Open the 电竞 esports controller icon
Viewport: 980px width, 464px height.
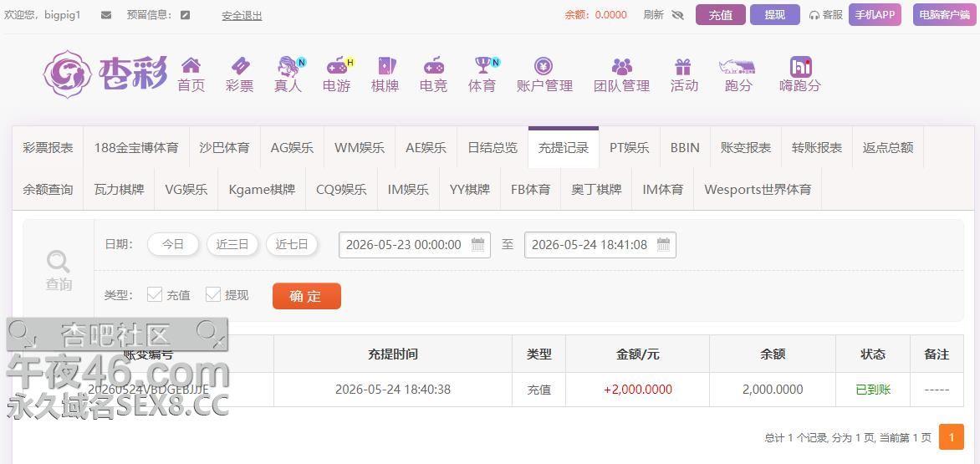tap(434, 65)
